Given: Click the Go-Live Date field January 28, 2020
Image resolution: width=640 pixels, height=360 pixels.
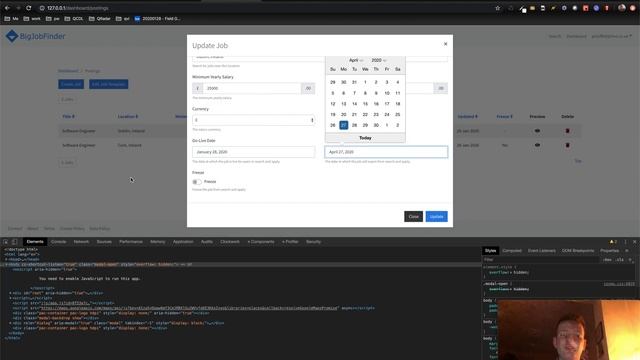Looking at the screenshot, I should [x=253, y=152].
